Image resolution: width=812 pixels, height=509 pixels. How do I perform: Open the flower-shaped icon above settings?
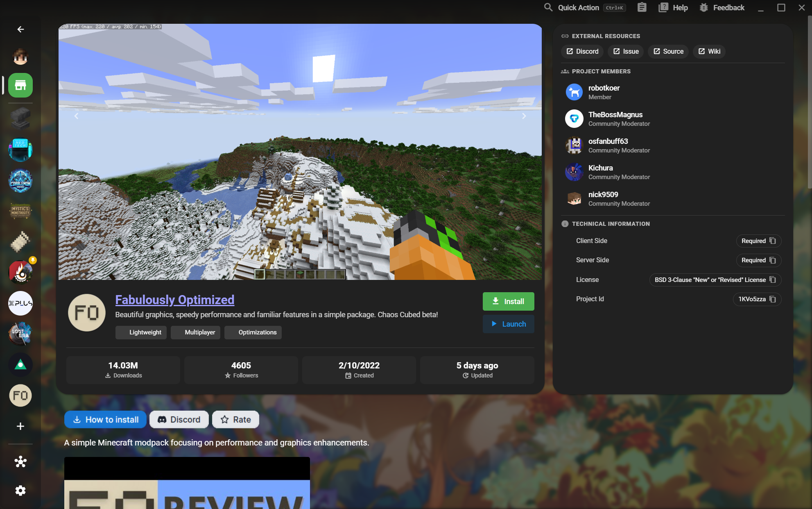click(x=20, y=462)
